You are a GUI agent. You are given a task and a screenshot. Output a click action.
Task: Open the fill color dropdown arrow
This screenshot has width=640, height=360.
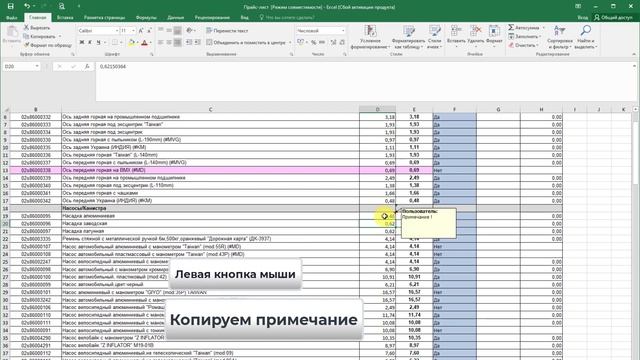(x=137, y=42)
